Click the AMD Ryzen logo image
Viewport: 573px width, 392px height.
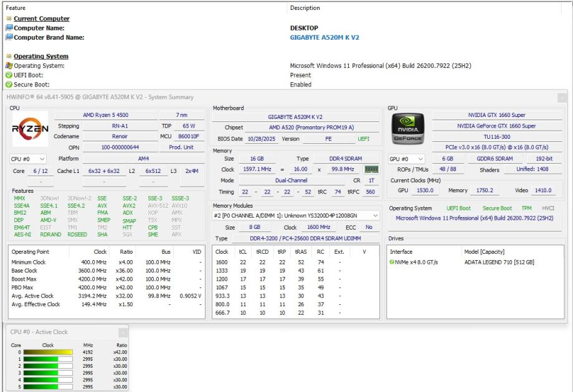coord(30,128)
